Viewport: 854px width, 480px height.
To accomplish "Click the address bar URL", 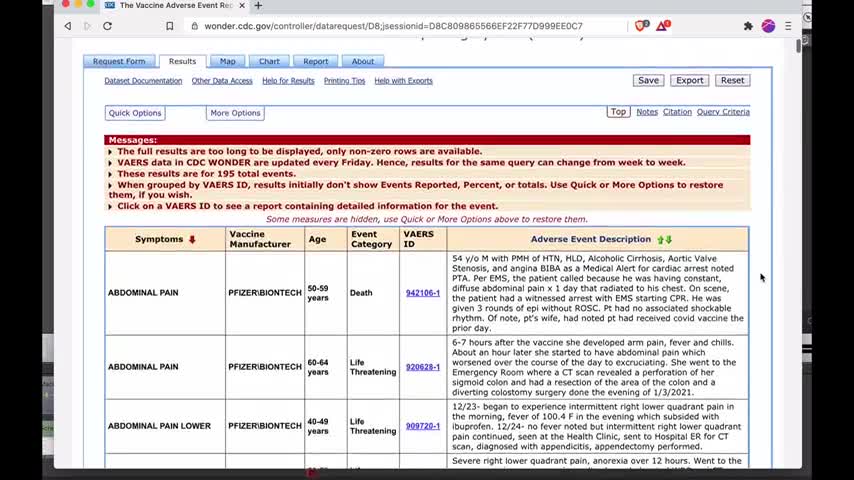I will coord(393,26).
